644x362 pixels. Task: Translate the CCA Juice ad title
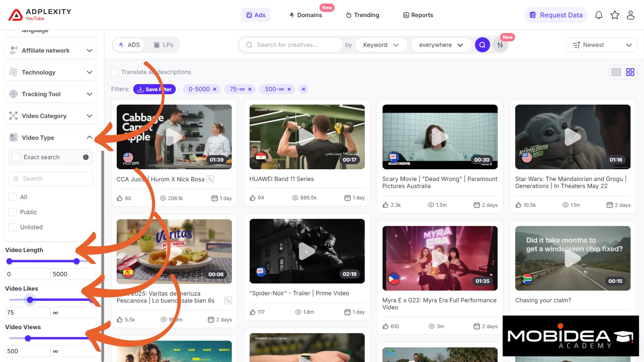(210, 179)
